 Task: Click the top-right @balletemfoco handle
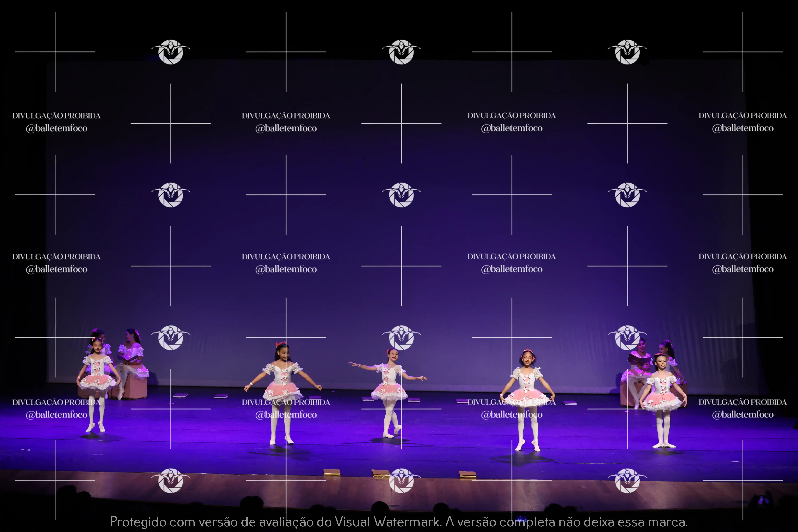[x=742, y=128]
